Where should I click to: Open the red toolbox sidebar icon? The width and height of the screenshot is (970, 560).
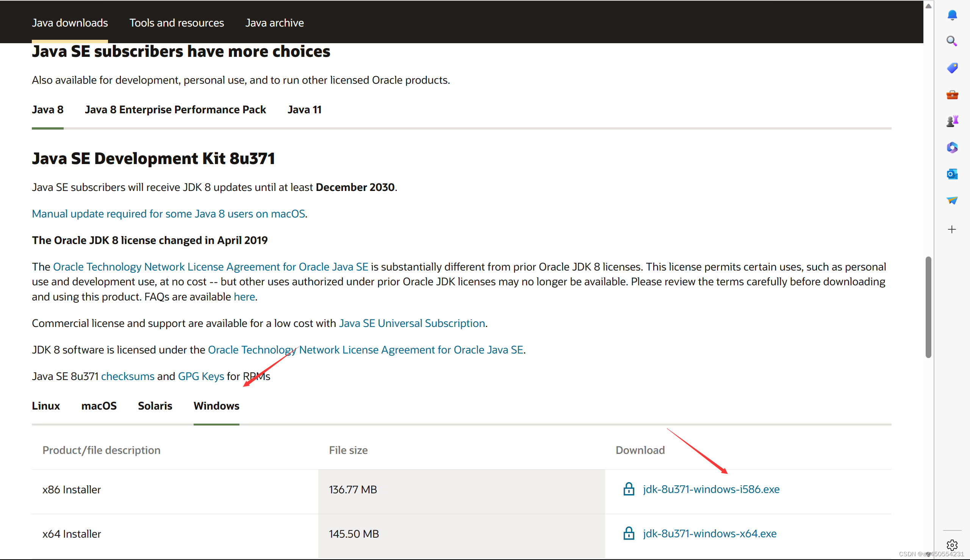(952, 95)
